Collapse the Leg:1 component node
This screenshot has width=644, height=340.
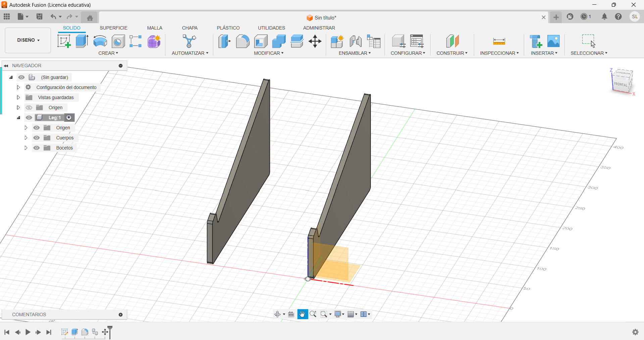coord(18,118)
